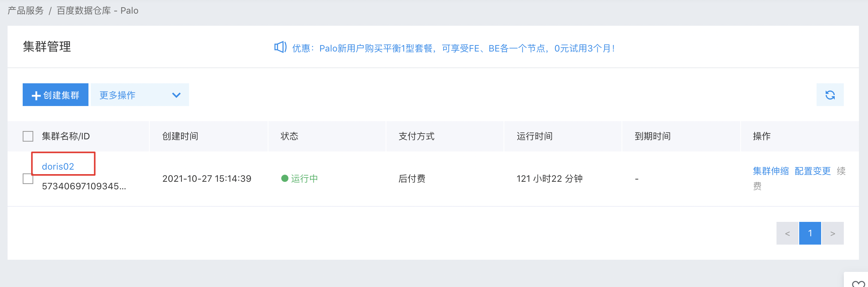Click the green running status dot

pyautogui.click(x=285, y=178)
